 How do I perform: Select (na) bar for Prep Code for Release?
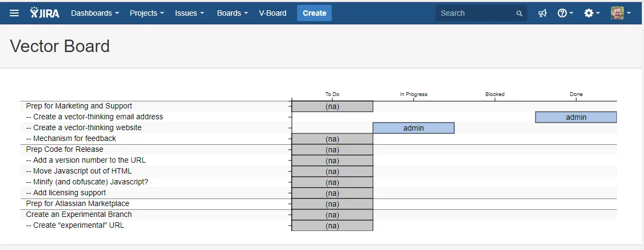coord(332,150)
